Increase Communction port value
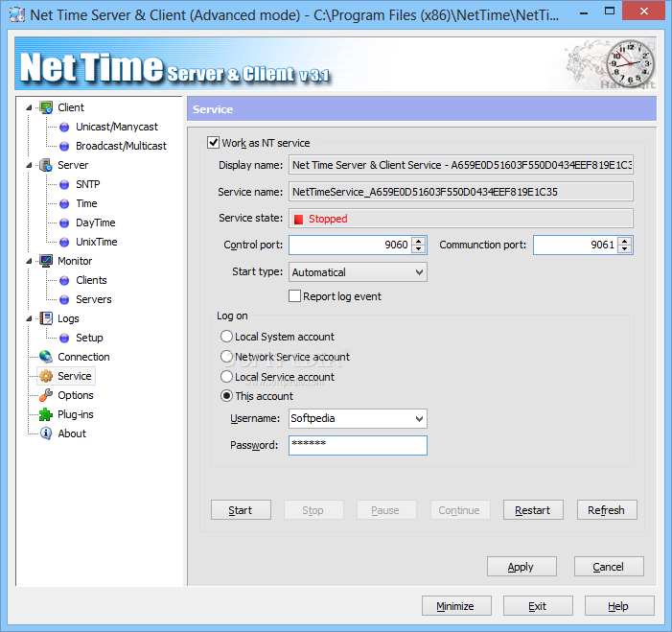 point(625,241)
